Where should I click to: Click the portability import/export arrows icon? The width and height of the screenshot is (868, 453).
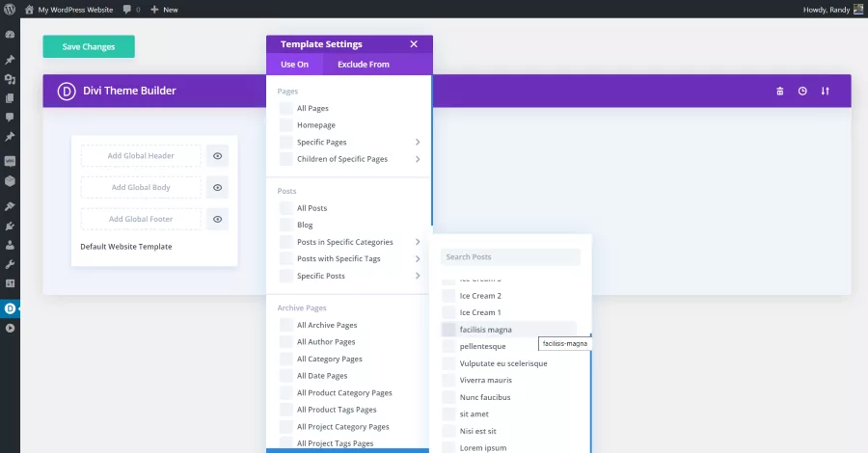(x=826, y=92)
